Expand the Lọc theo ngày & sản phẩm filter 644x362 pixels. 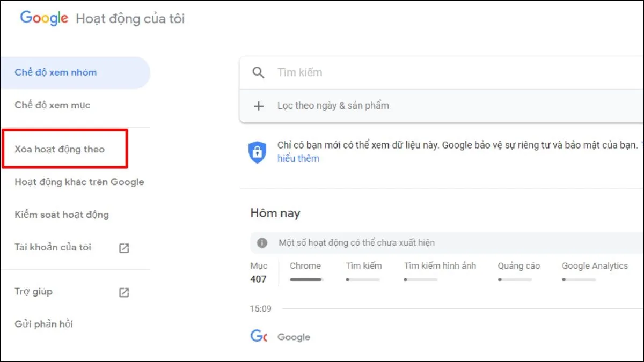pos(333,106)
